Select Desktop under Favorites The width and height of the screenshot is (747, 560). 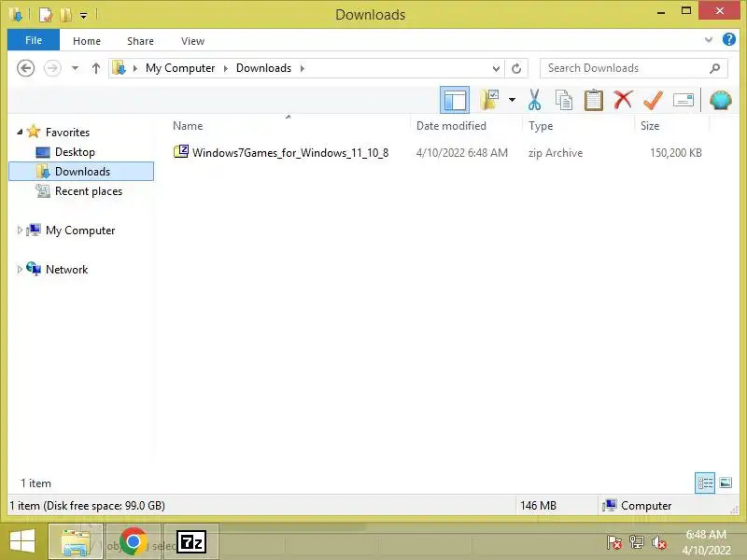point(75,152)
